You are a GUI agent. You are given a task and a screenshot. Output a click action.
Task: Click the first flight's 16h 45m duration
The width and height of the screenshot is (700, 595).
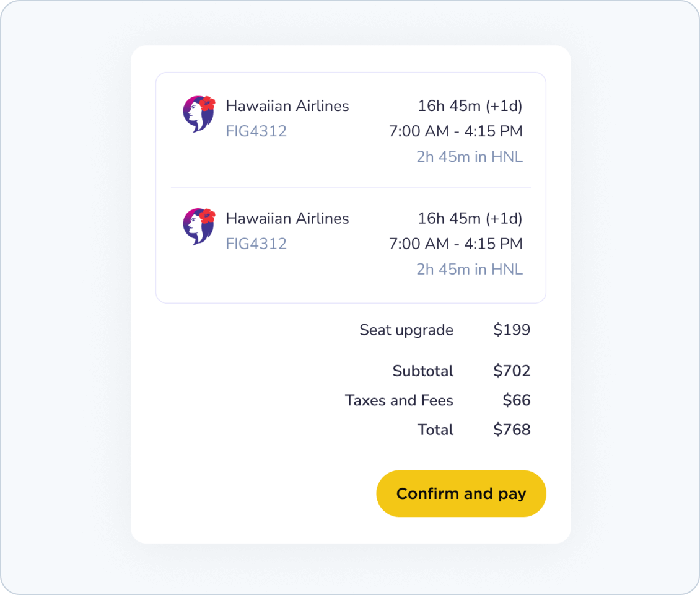(x=470, y=106)
